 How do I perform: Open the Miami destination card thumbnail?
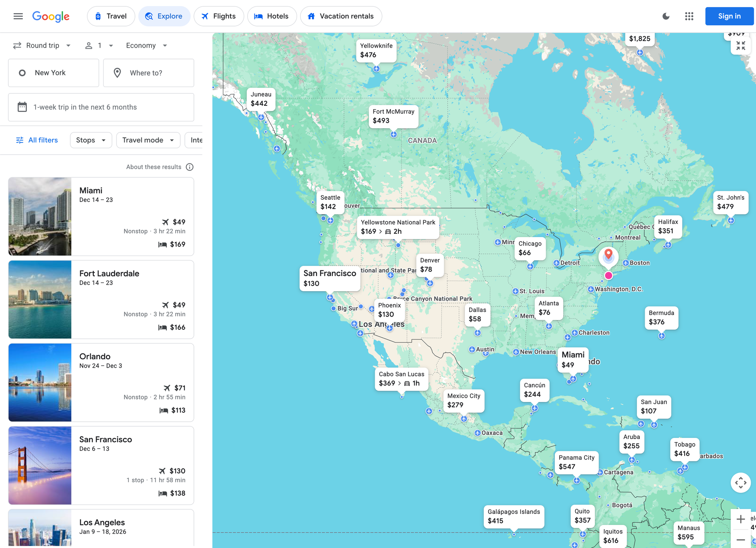click(x=40, y=216)
